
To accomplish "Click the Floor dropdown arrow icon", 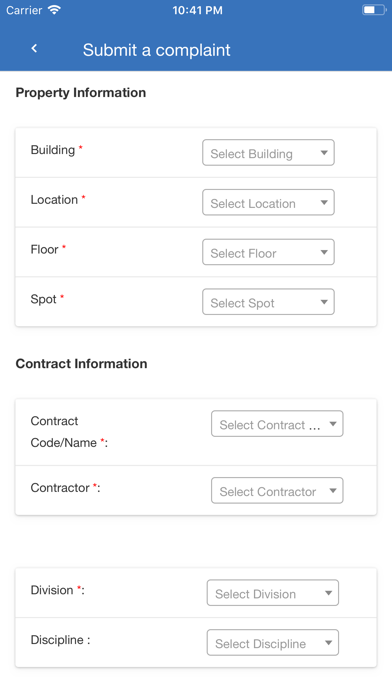I will [x=324, y=252].
